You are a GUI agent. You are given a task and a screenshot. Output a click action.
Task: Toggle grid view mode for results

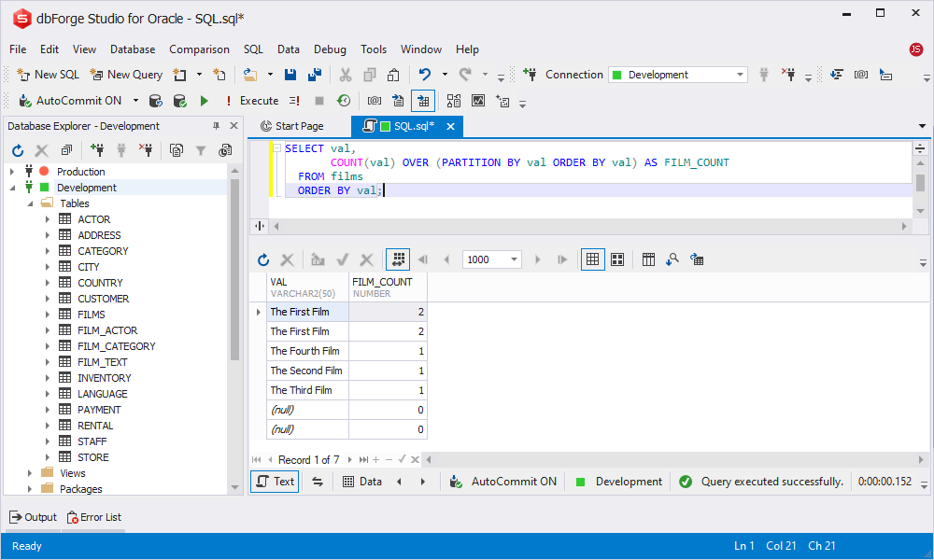(x=593, y=259)
